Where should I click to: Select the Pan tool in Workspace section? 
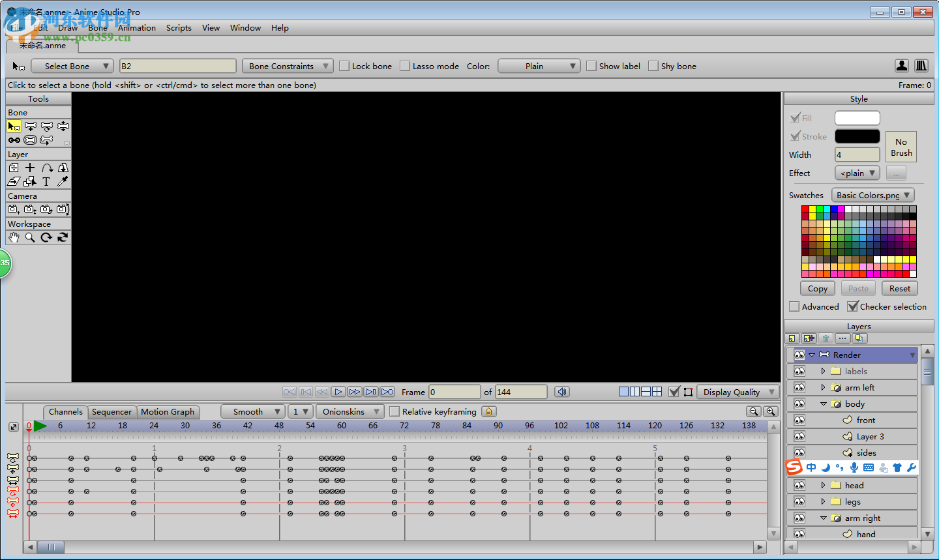[x=14, y=237]
